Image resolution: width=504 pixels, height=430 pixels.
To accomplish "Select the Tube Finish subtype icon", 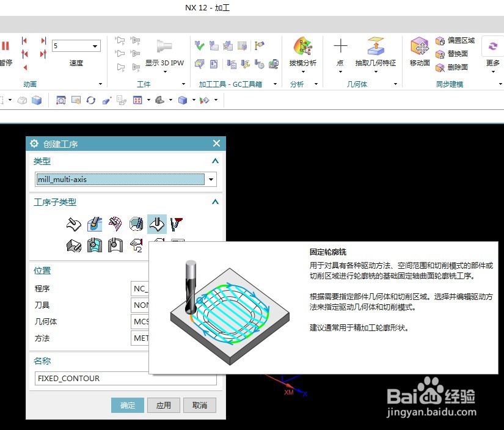I will (x=115, y=246).
